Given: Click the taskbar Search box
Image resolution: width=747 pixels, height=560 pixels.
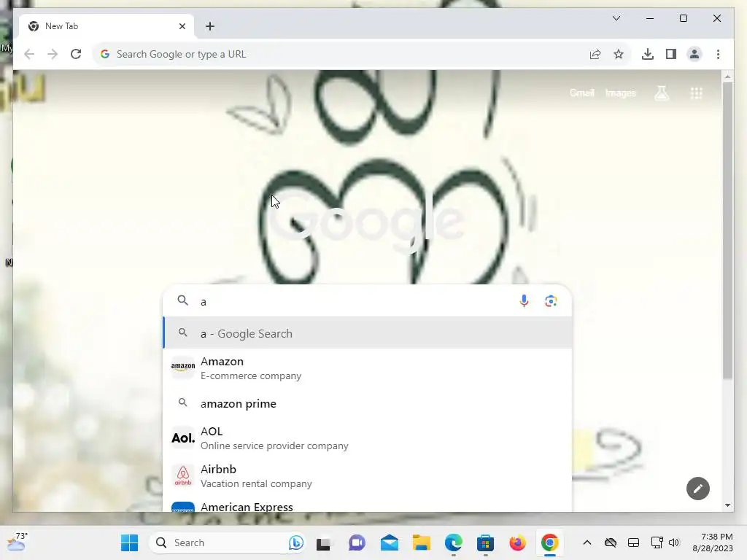Looking at the screenshot, I should 226,542.
